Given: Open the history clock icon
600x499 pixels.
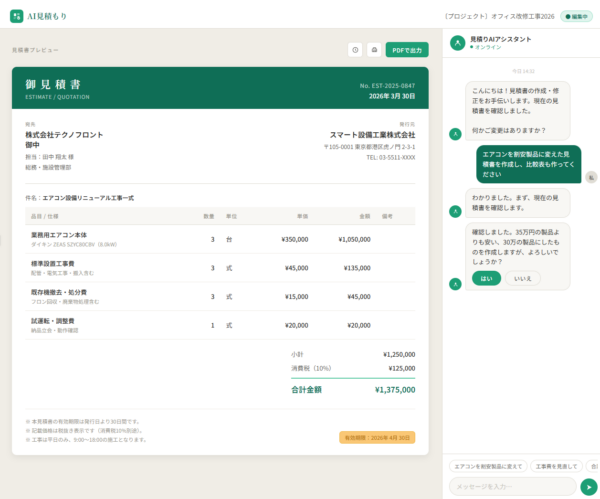Looking at the screenshot, I should (355, 49).
